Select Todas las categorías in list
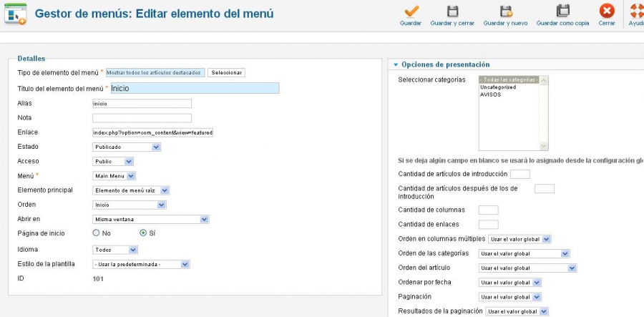The height and width of the screenshot is (317, 644). click(x=509, y=79)
